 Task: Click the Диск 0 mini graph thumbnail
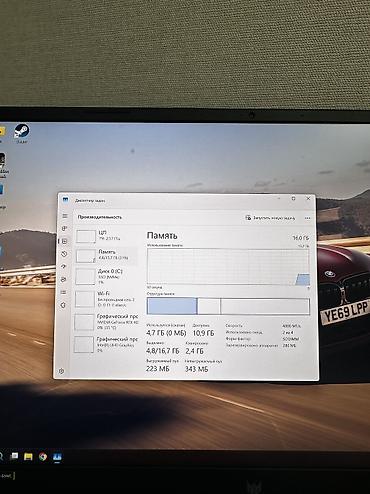tap(85, 277)
